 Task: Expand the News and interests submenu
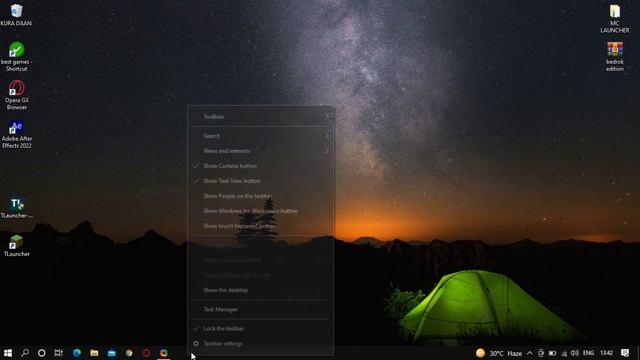coord(260,151)
